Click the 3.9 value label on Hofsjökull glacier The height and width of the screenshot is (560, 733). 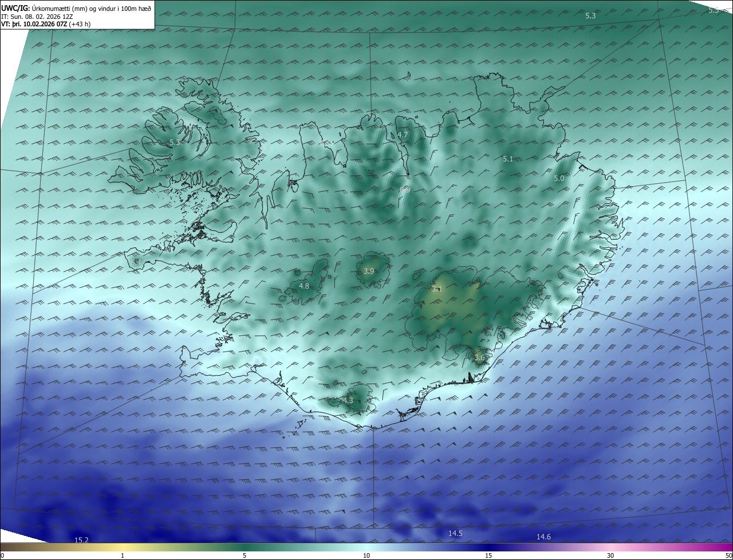(369, 271)
